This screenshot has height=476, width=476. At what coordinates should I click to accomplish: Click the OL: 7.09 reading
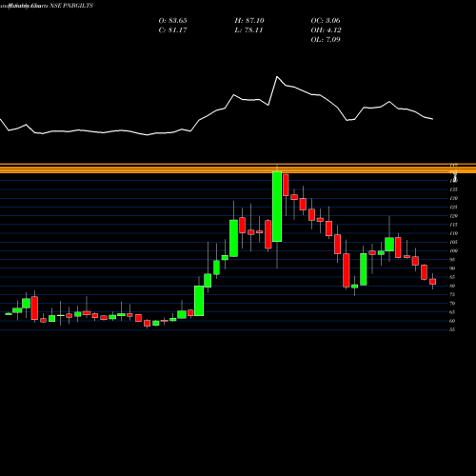[x=326, y=40]
